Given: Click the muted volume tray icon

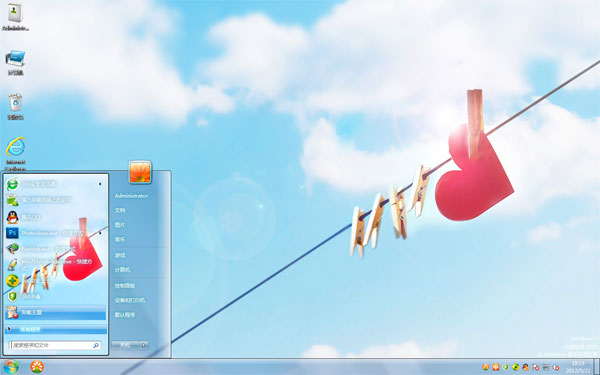Looking at the screenshot, I should coord(556,367).
